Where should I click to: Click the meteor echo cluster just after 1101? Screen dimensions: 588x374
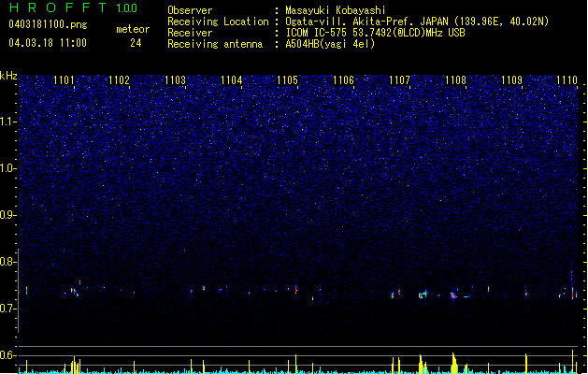pos(75,291)
